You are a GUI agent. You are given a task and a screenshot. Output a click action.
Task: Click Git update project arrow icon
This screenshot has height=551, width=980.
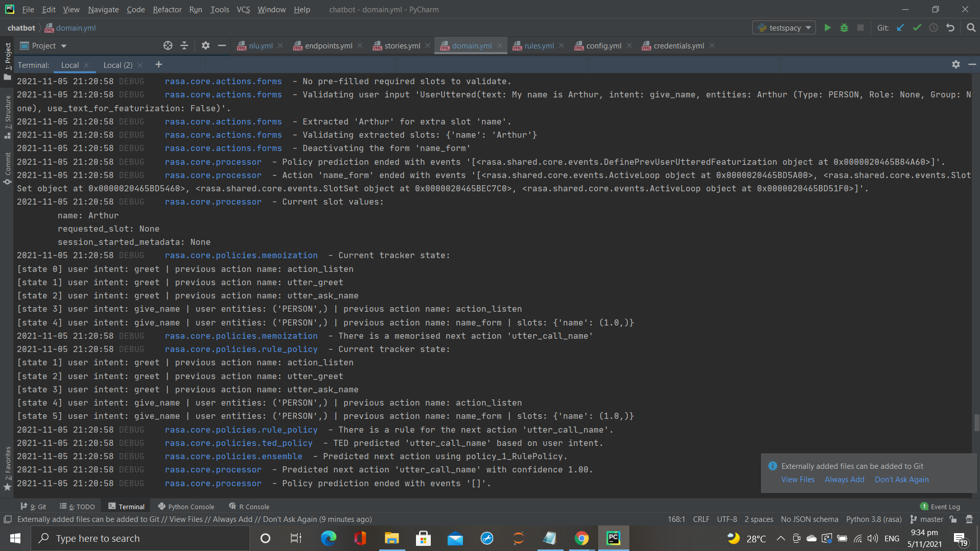pyautogui.click(x=900, y=28)
